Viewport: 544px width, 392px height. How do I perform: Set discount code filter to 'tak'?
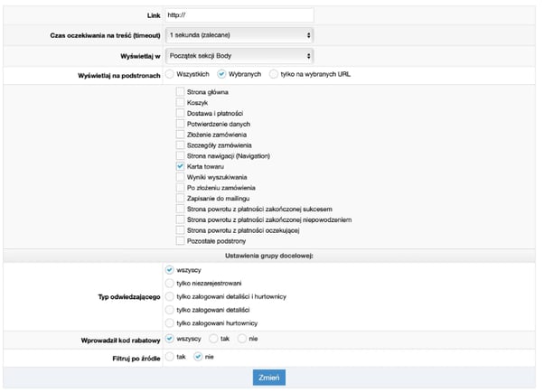pos(212,340)
